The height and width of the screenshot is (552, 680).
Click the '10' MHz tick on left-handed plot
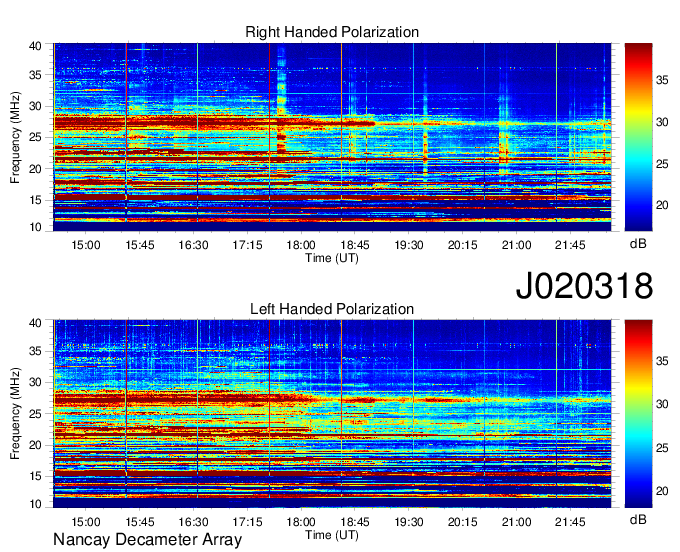(x=36, y=504)
